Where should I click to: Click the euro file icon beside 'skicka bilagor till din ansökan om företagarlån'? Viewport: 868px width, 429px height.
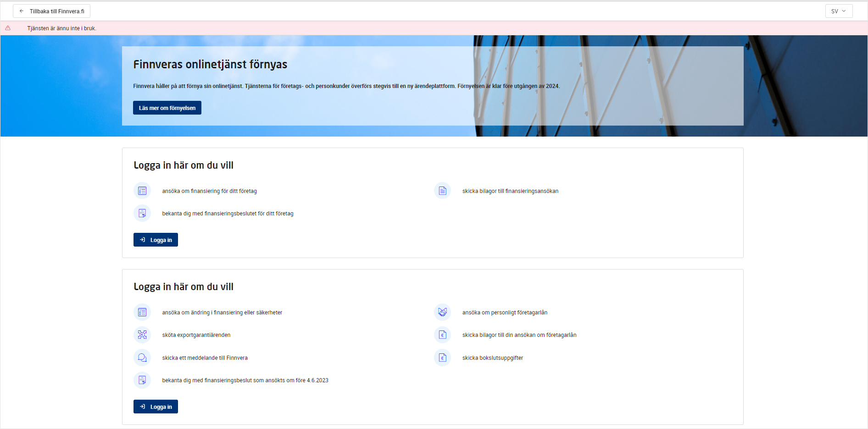point(442,335)
